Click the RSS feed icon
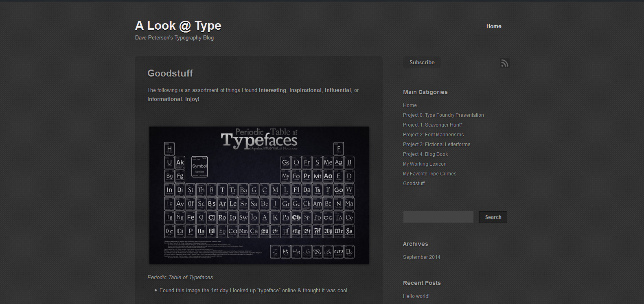644x304 pixels. (504, 63)
